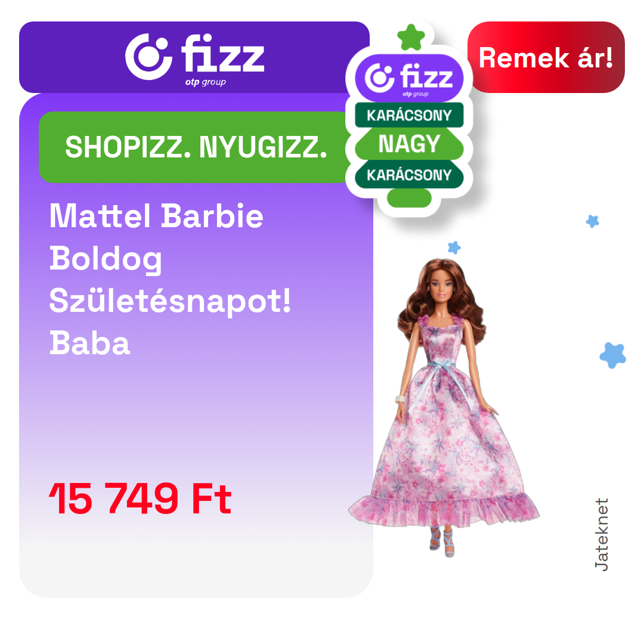Click the Születésnapot! text line
The image size is (644, 644).
pos(170,301)
